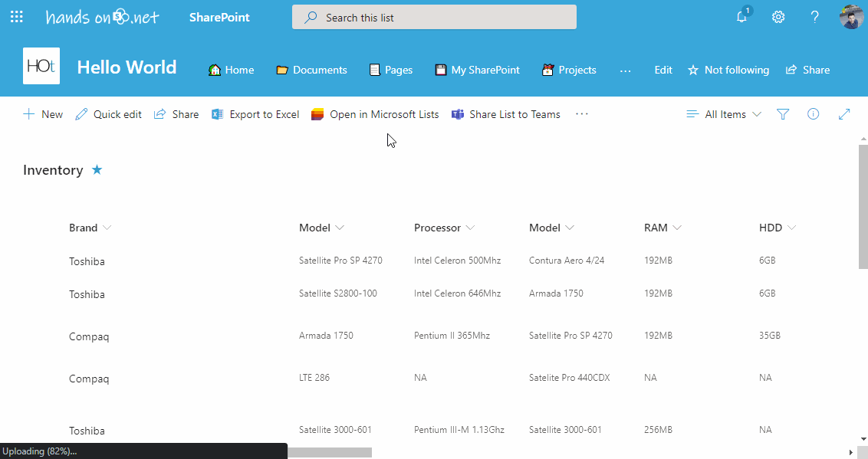
Task: Open the user profile picture
Action: click(851, 17)
